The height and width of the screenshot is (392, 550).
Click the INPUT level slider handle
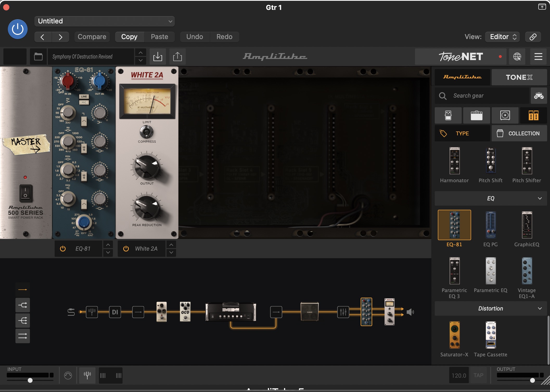click(30, 380)
